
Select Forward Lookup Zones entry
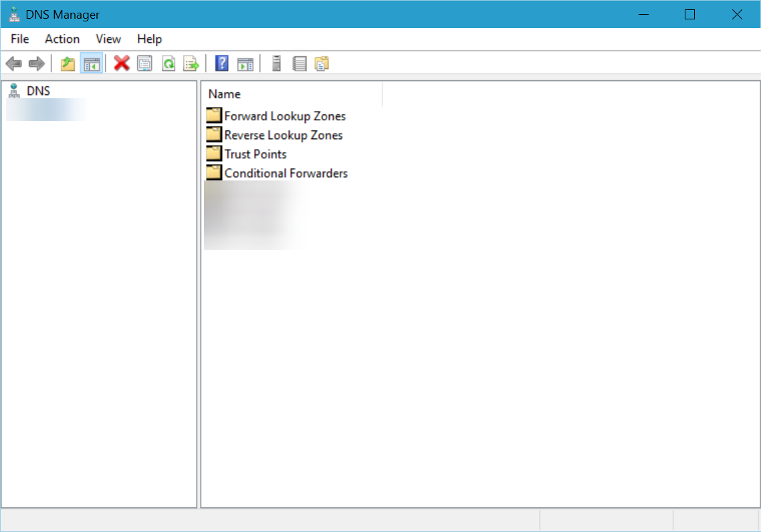(285, 116)
